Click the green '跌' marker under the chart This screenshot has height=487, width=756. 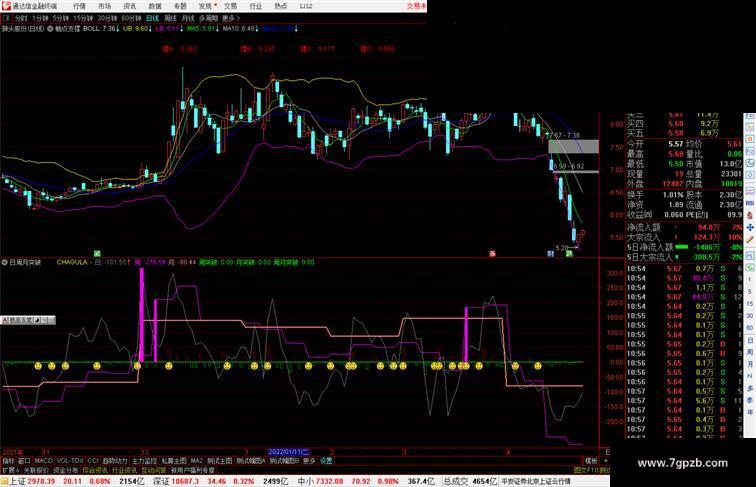(569, 253)
